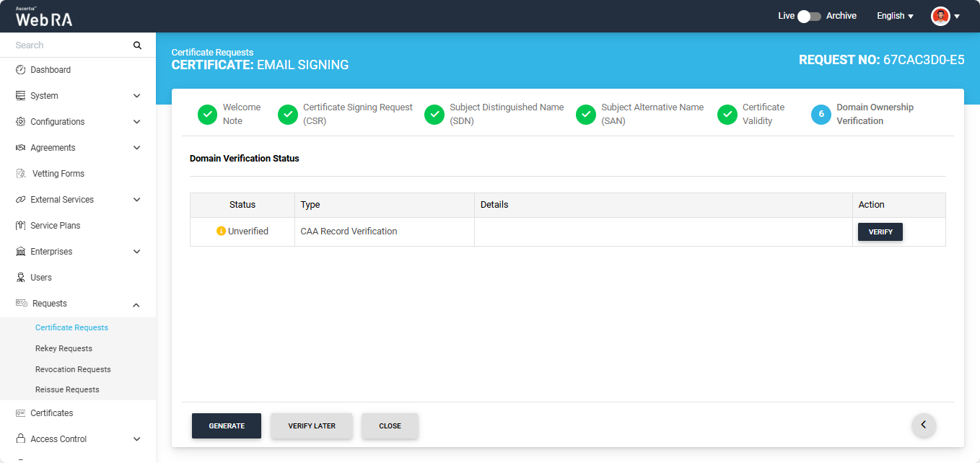Open the English language dropdown

(895, 16)
